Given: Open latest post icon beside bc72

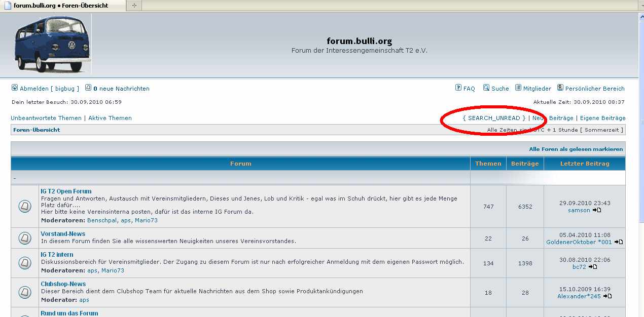Looking at the screenshot, I should pos(593,267).
